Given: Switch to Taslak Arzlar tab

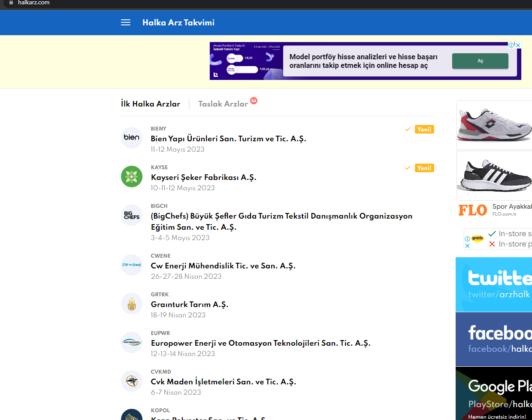Looking at the screenshot, I should pyautogui.click(x=223, y=104).
